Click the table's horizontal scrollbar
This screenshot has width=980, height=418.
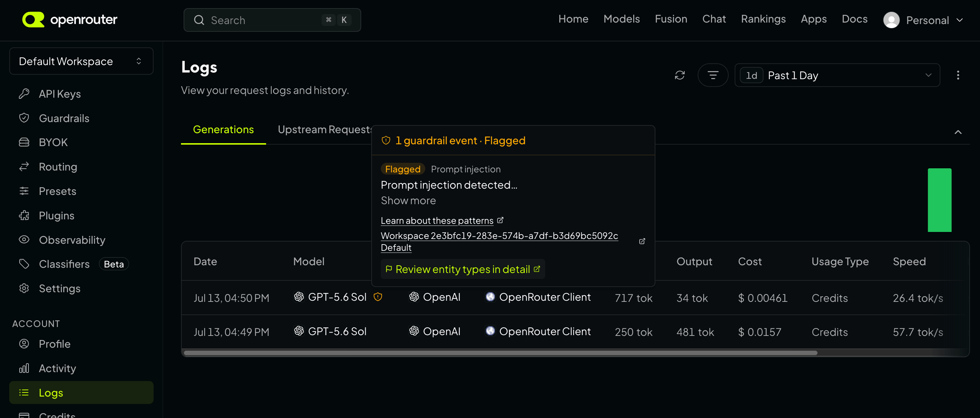500,353
